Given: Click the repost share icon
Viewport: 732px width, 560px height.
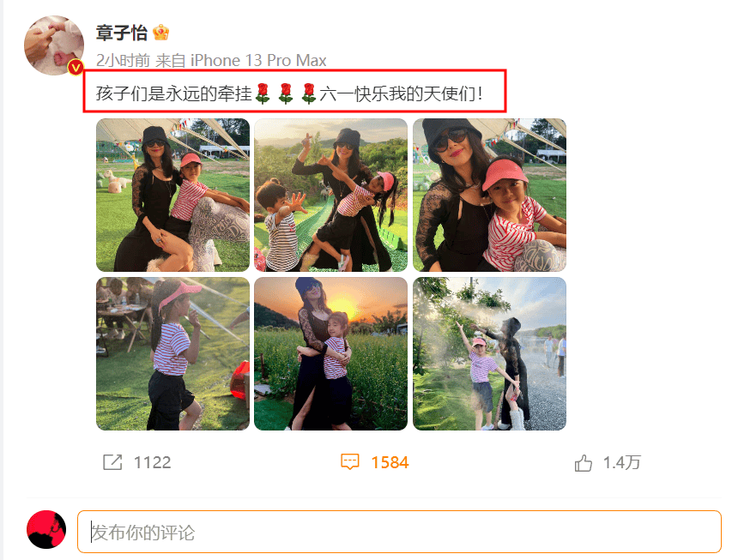Looking at the screenshot, I should (112, 462).
